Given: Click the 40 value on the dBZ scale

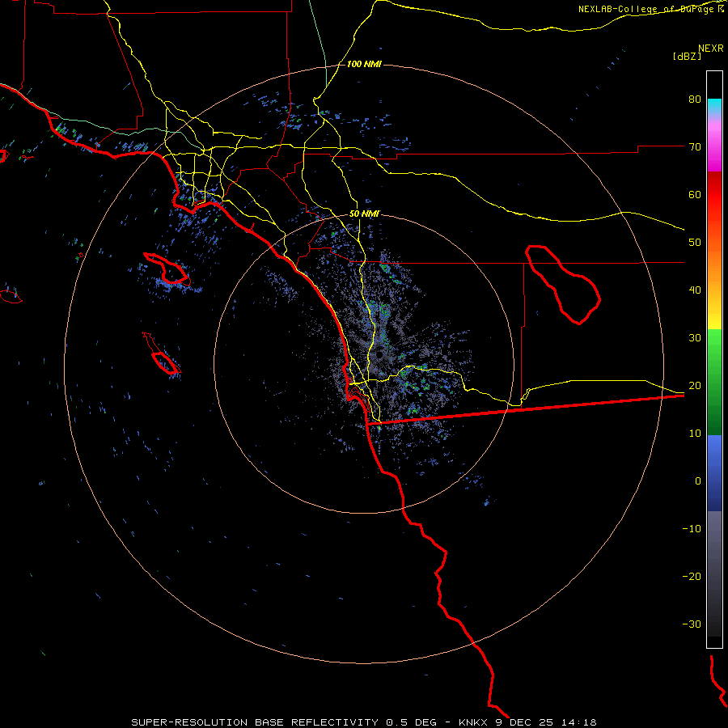Looking at the screenshot, I should point(695,290).
